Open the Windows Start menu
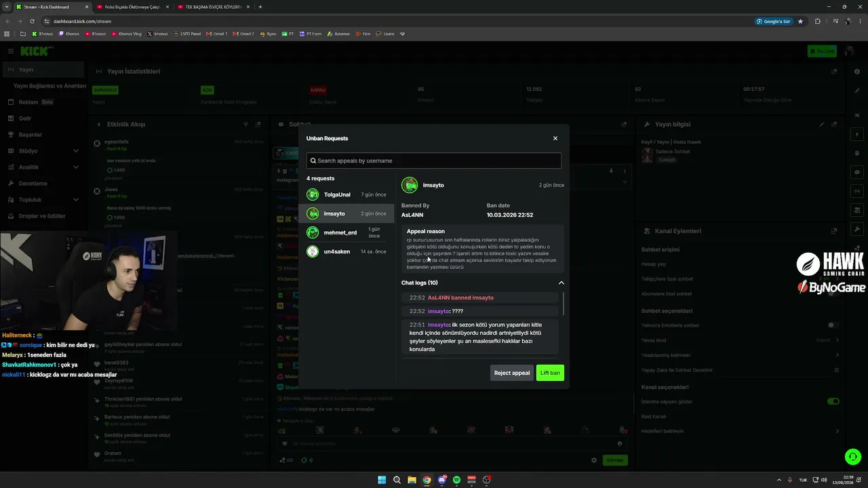The width and height of the screenshot is (868, 488). pyautogui.click(x=382, y=480)
